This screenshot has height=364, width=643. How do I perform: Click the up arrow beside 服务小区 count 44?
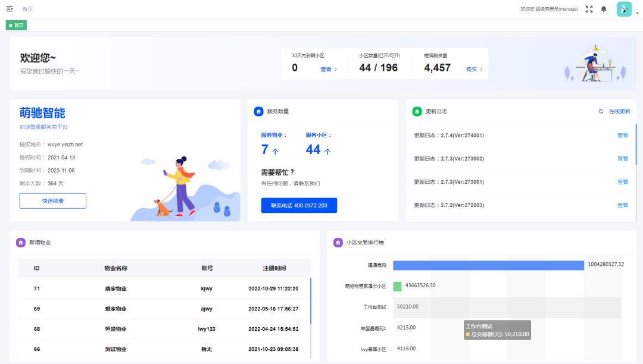click(327, 152)
